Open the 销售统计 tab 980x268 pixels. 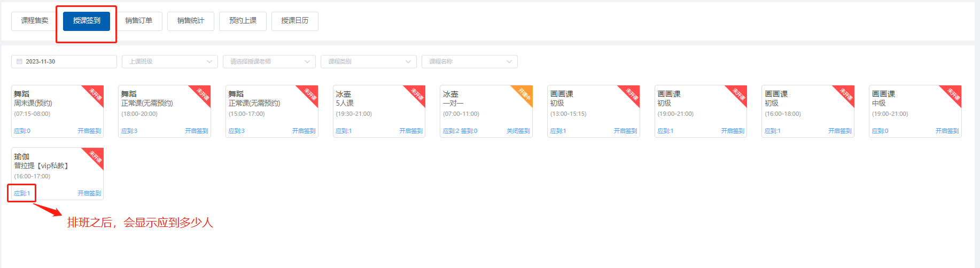(x=191, y=21)
